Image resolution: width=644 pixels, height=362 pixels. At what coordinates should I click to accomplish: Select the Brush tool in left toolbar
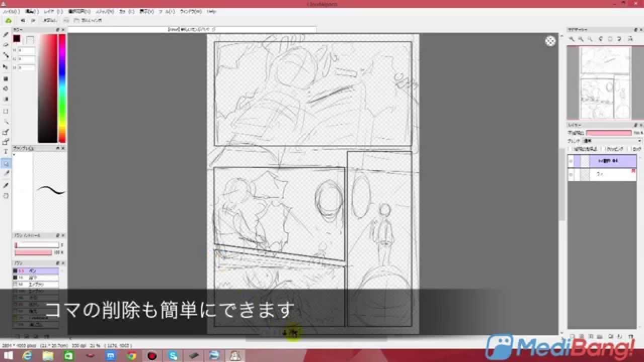(x=6, y=35)
